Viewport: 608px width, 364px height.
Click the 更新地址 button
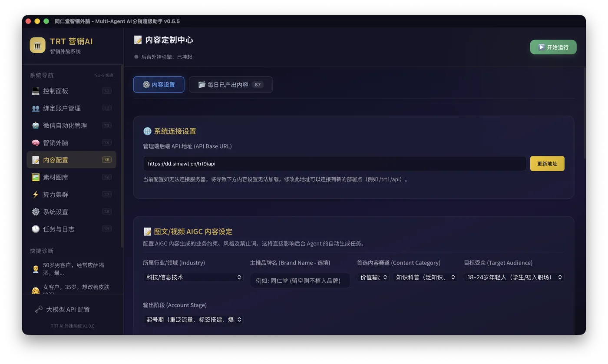547,164
